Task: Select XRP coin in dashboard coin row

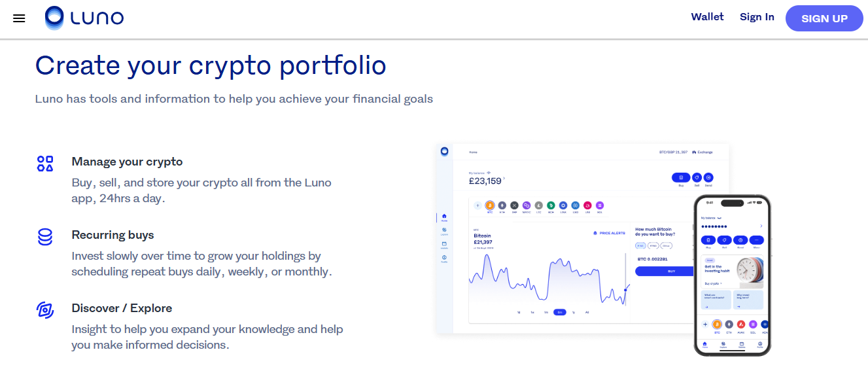Action: [514, 205]
